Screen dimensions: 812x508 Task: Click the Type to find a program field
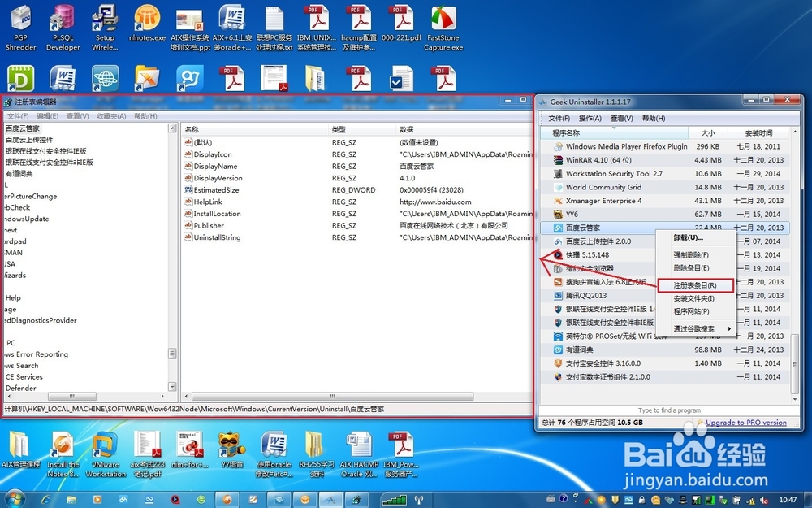pyautogui.click(x=669, y=410)
